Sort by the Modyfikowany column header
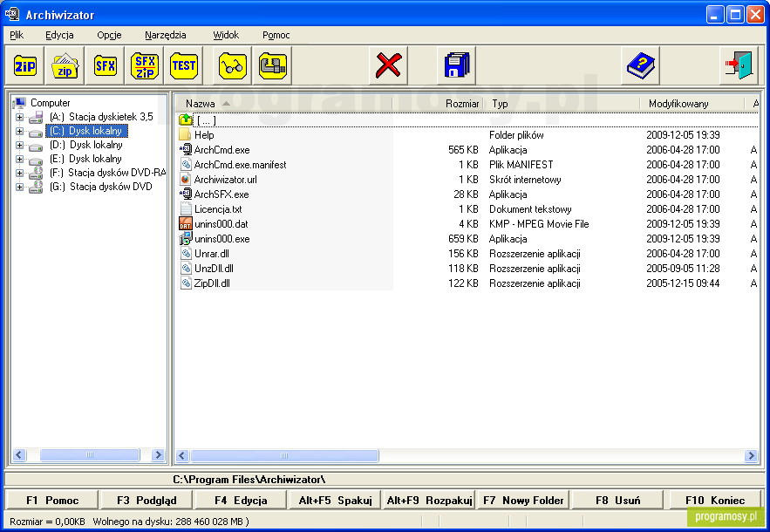 coord(692,104)
